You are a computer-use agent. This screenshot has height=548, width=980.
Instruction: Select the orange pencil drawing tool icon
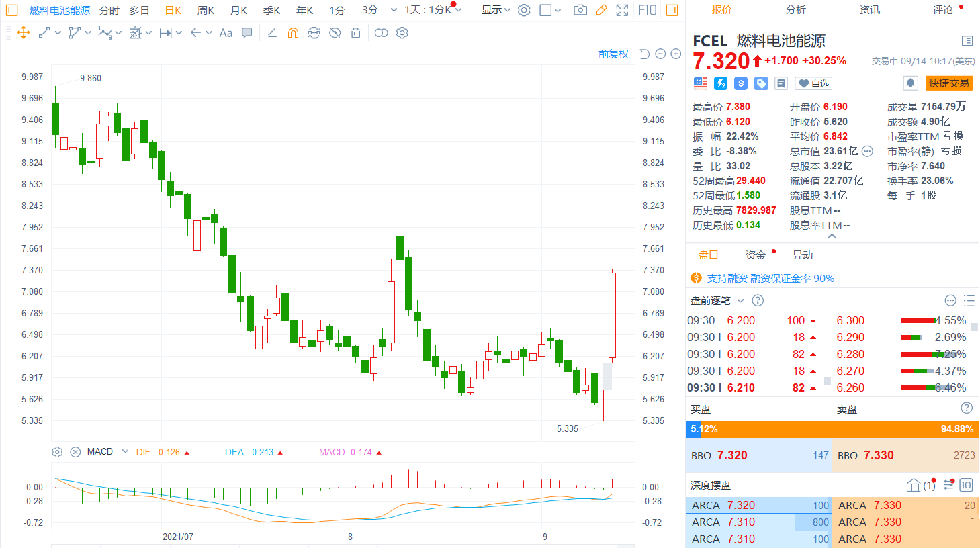[x=601, y=10]
